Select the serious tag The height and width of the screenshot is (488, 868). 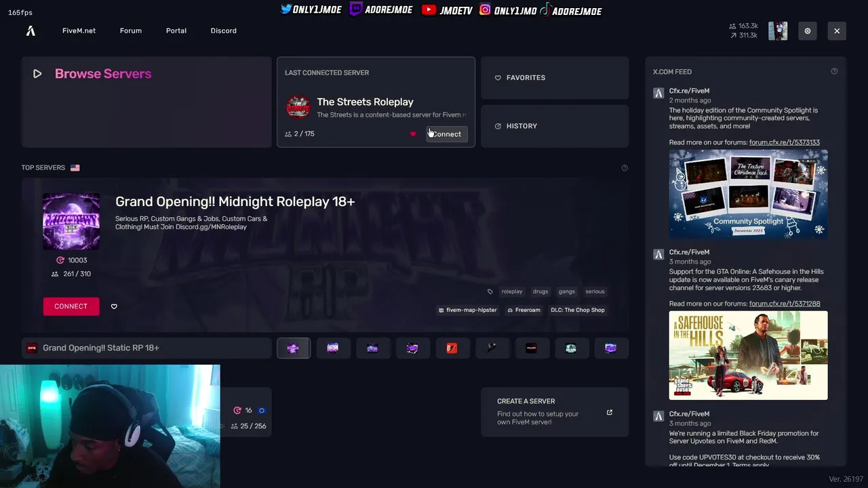click(x=595, y=291)
